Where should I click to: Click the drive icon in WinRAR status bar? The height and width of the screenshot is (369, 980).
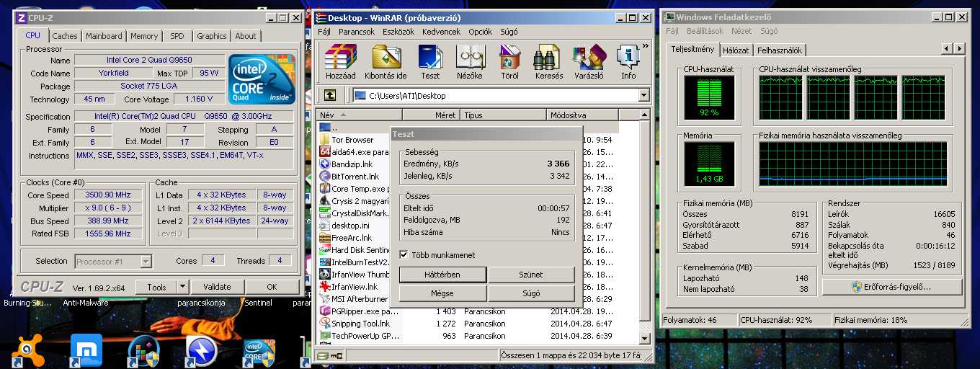pos(324,356)
